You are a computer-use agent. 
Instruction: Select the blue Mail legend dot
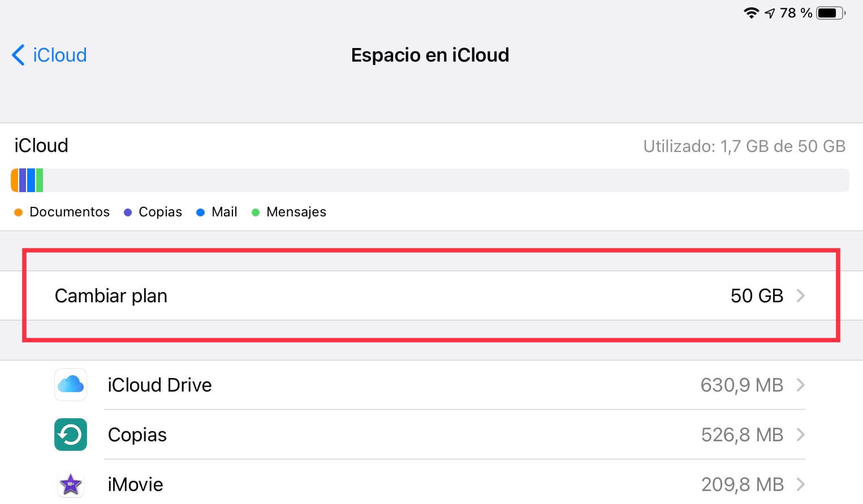click(201, 212)
